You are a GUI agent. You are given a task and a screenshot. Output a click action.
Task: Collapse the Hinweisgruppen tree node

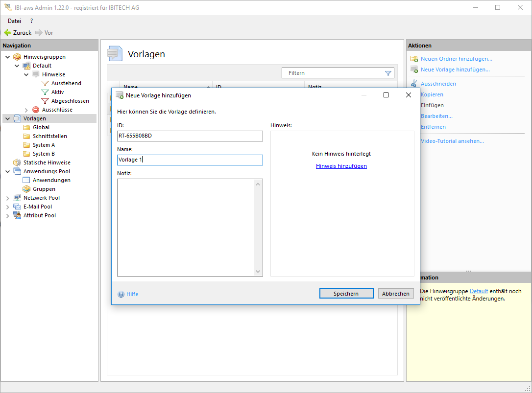[x=8, y=57]
